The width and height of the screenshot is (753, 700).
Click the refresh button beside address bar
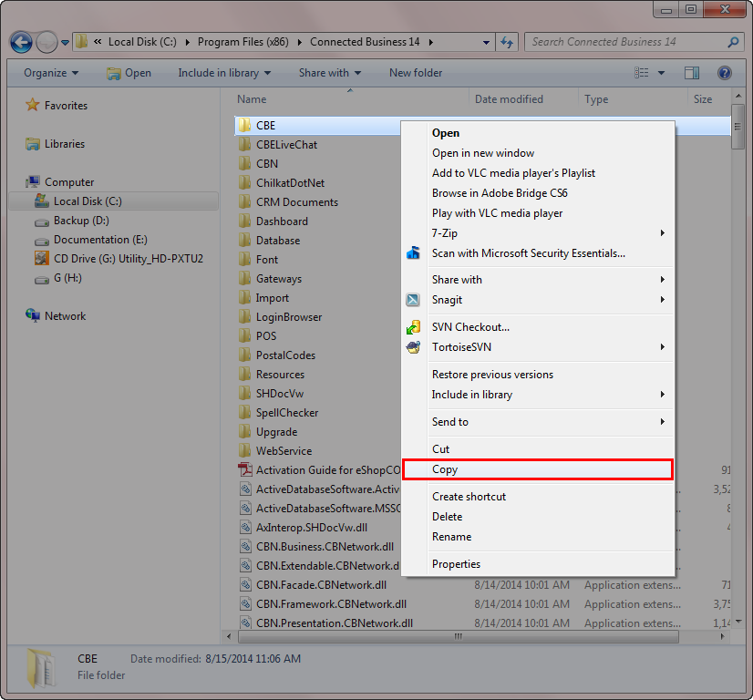(x=508, y=42)
